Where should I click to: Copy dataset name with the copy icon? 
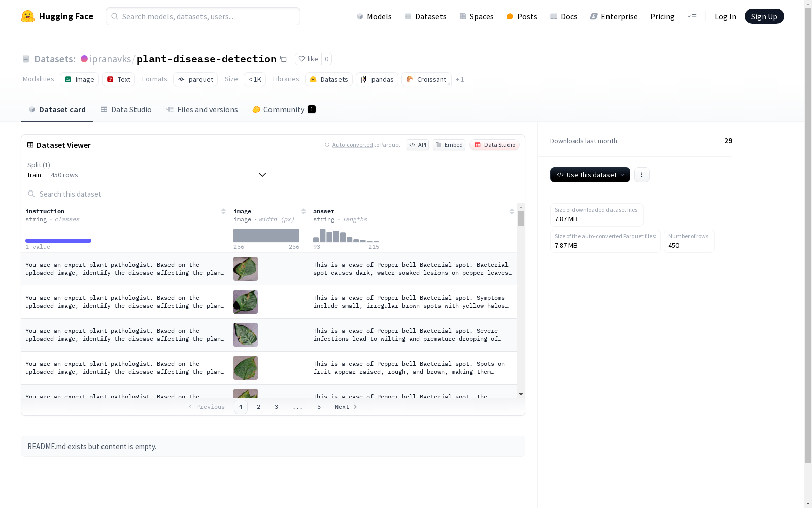coord(284,59)
